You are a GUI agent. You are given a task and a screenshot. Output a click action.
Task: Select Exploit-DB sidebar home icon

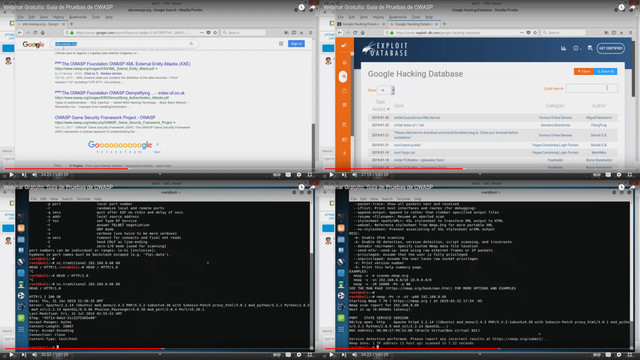344,62
